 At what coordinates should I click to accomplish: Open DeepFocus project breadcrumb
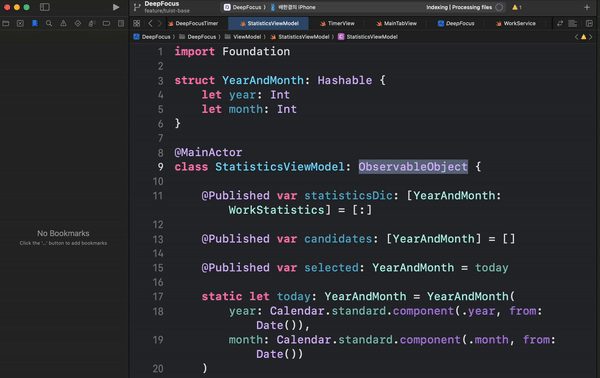pos(152,37)
